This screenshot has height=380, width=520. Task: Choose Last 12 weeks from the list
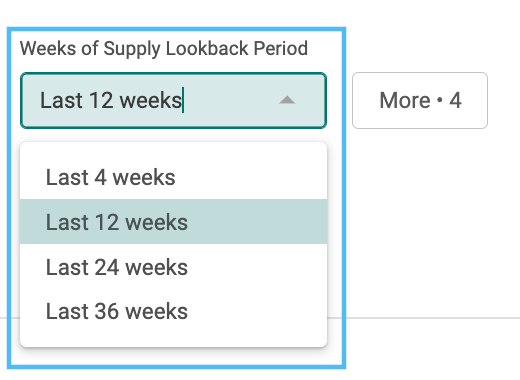173,222
